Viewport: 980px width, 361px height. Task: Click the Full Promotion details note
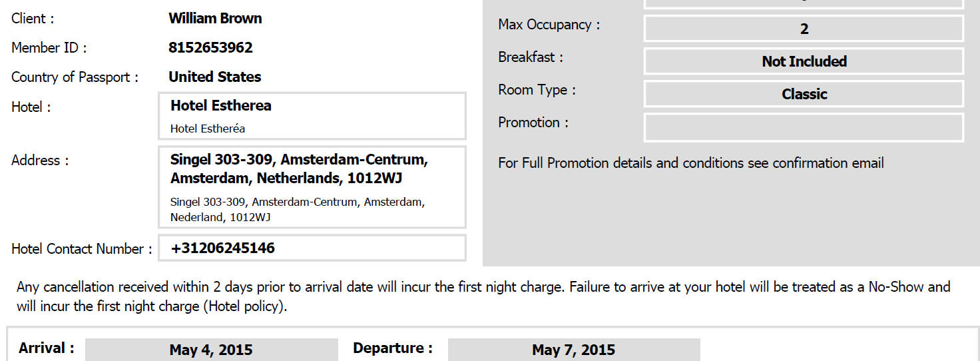click(x=691, y=163)
